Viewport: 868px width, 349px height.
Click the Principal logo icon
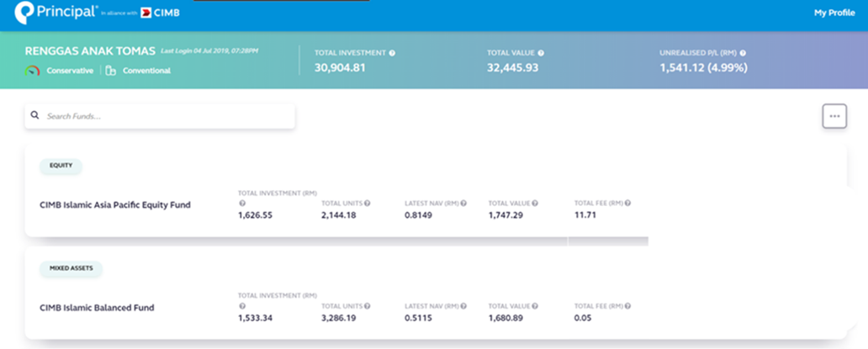point(24,13)
